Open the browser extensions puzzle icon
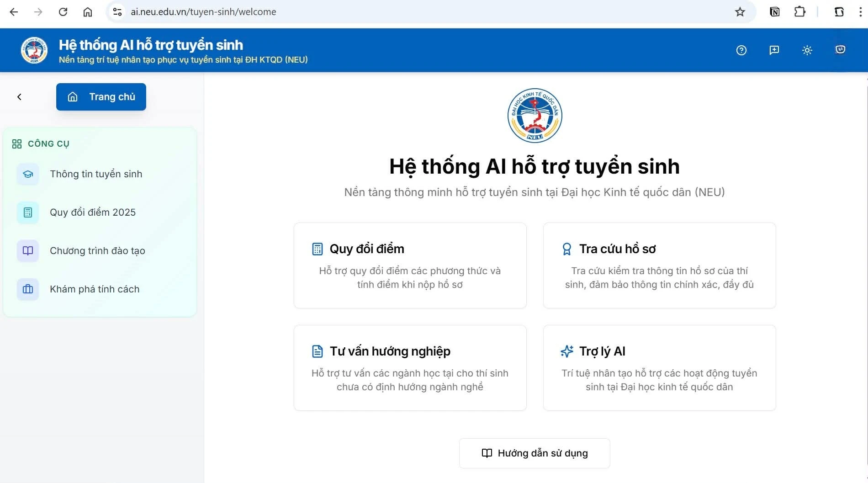The height and width of the screenshot is (483, 868). (x=800, y=12)
